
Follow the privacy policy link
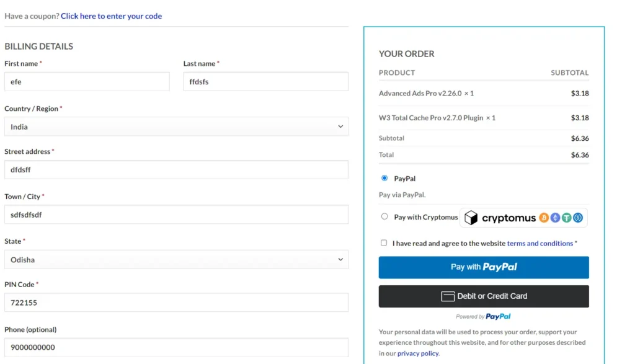click(418, 353)
